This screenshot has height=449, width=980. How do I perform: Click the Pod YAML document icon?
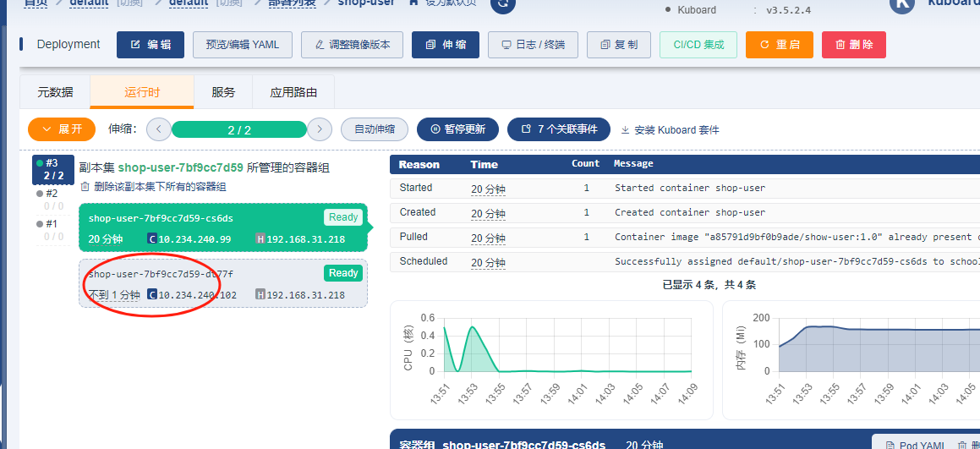890,445
